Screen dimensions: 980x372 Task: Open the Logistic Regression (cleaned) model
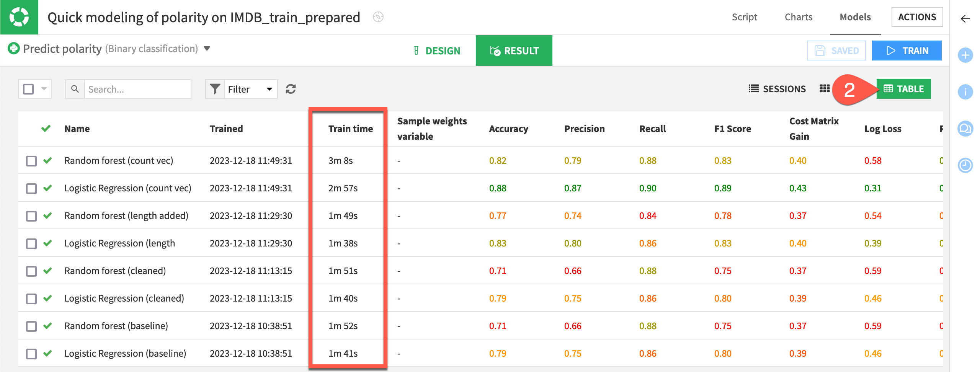pos(124,298)
